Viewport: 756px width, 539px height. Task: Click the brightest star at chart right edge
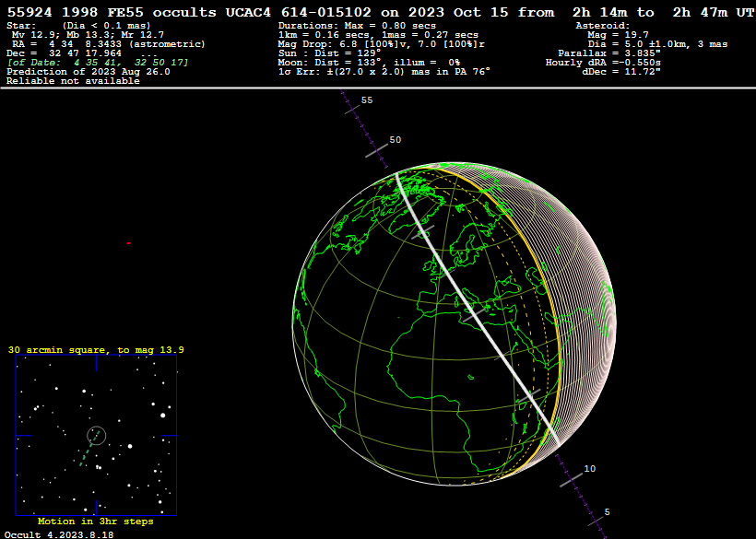163,416
